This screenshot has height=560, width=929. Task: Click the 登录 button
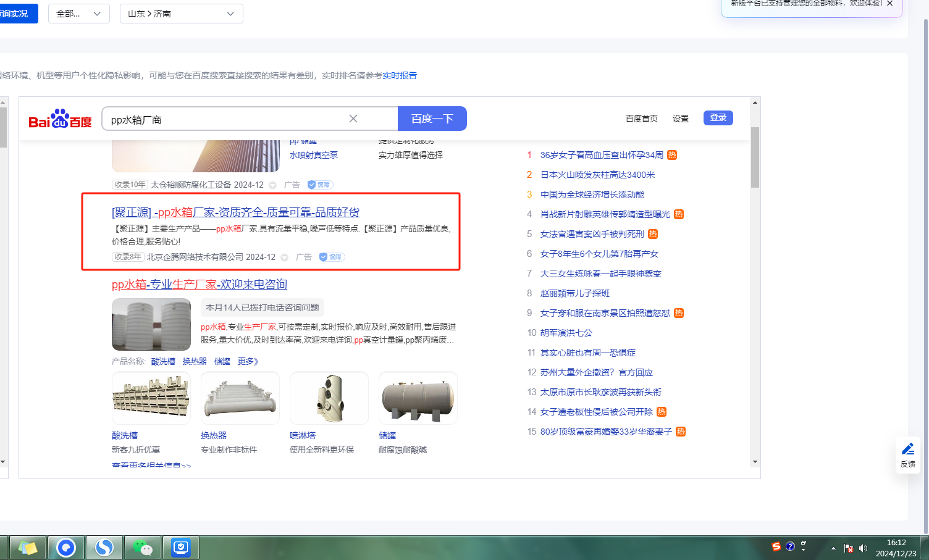tap(718, 118)
